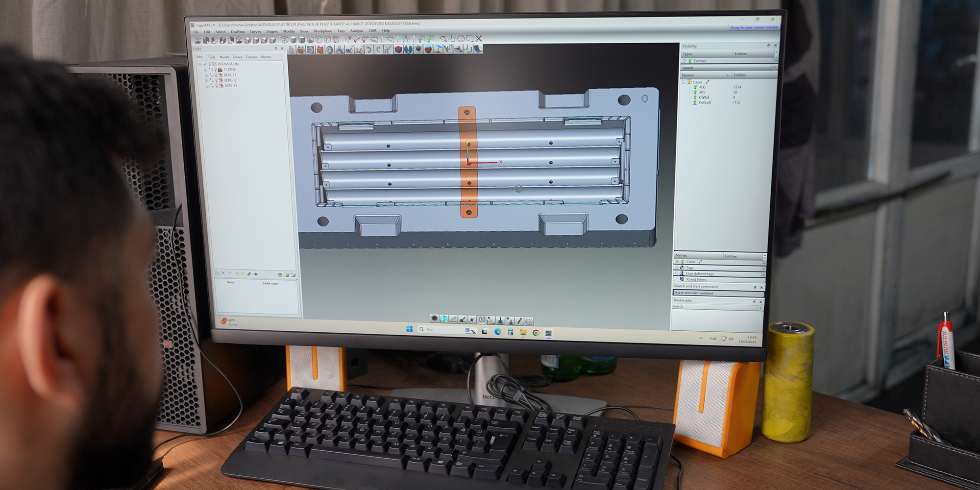Image resolution: width=980 pixels, height=490 pixels.
Task: Toggle lightbulb visibility for 8KRE-12 job
Action: pyautogui.click(x=216, y=80)
